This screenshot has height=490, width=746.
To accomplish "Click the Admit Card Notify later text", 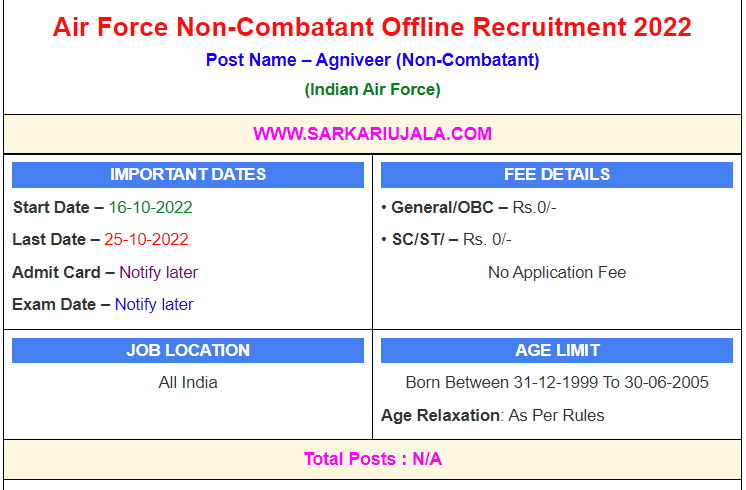I will (x=158, y=272).
